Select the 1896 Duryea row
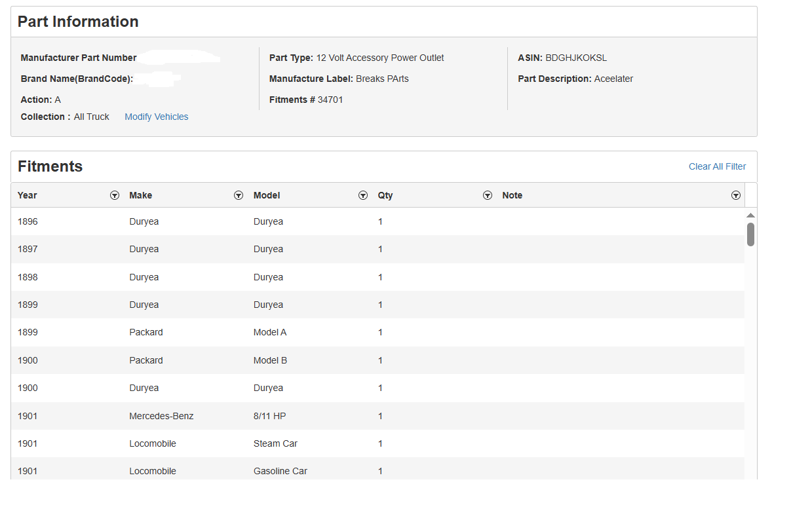The height and width of the screenshot is (505, 812). [377, 221]
